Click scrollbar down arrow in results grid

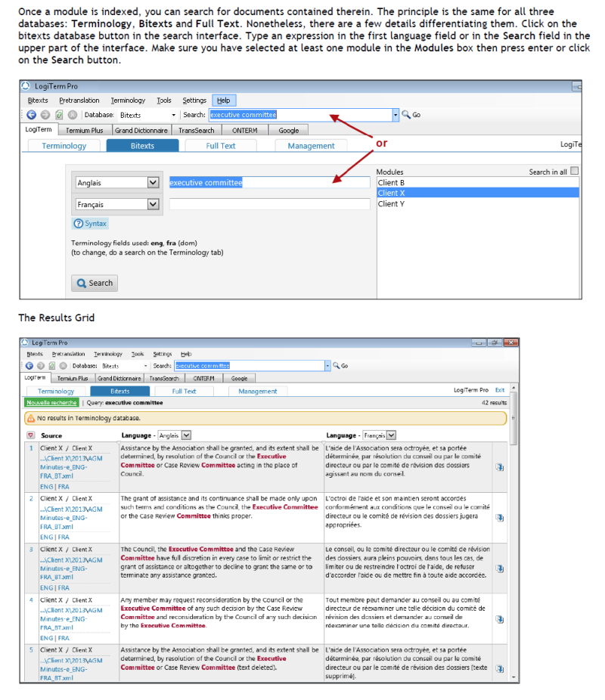pyautogui.click(x=513, y=677)
